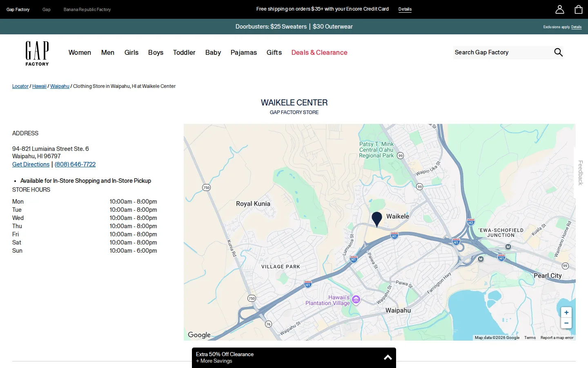The height and width of the screenshot is (368, 588).
Task: Click the search magnifier icon
Action: pyautogui.click(x=558, y=52)
